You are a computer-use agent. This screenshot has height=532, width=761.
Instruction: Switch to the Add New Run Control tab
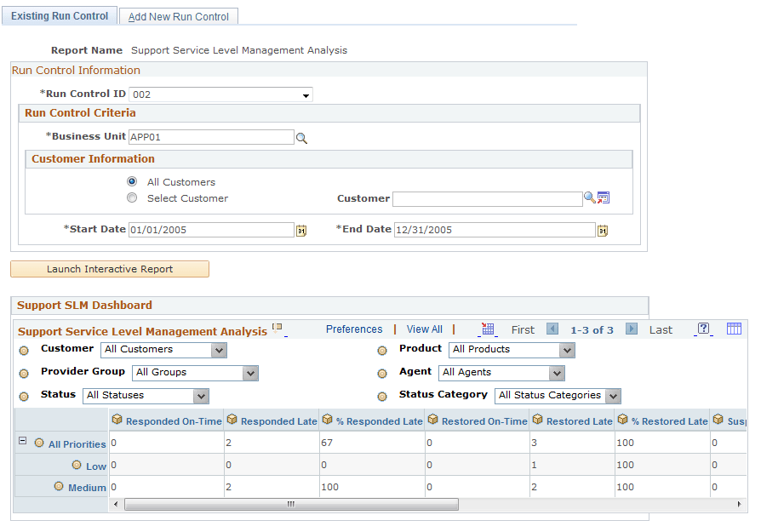pos(178,15)
